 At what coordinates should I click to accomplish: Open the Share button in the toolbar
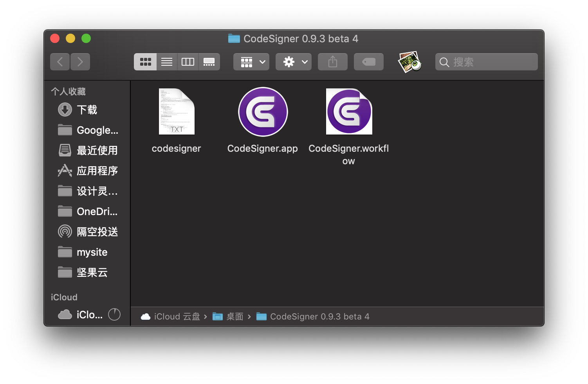pyautogui.click(x=332, y=61)
